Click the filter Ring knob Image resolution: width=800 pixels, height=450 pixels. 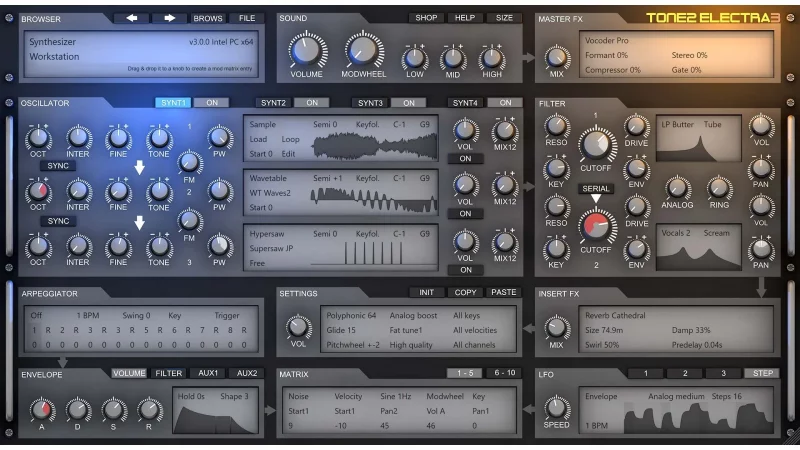(x=719, y=187)
